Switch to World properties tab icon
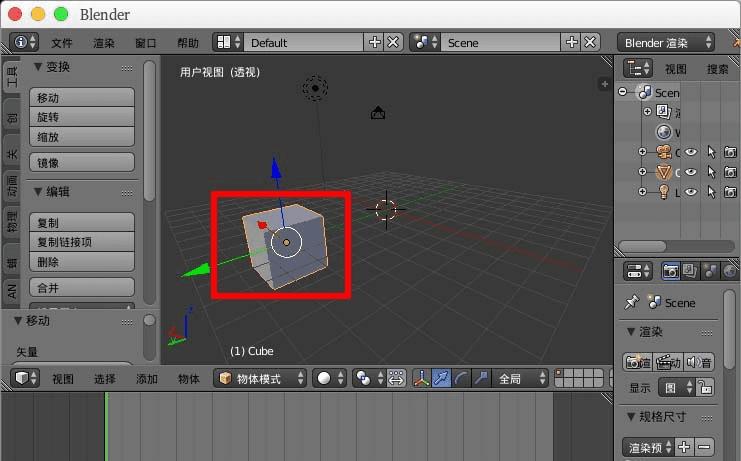Screen dimensions: 741x461 pyautogui.click(x=729, y=271)
